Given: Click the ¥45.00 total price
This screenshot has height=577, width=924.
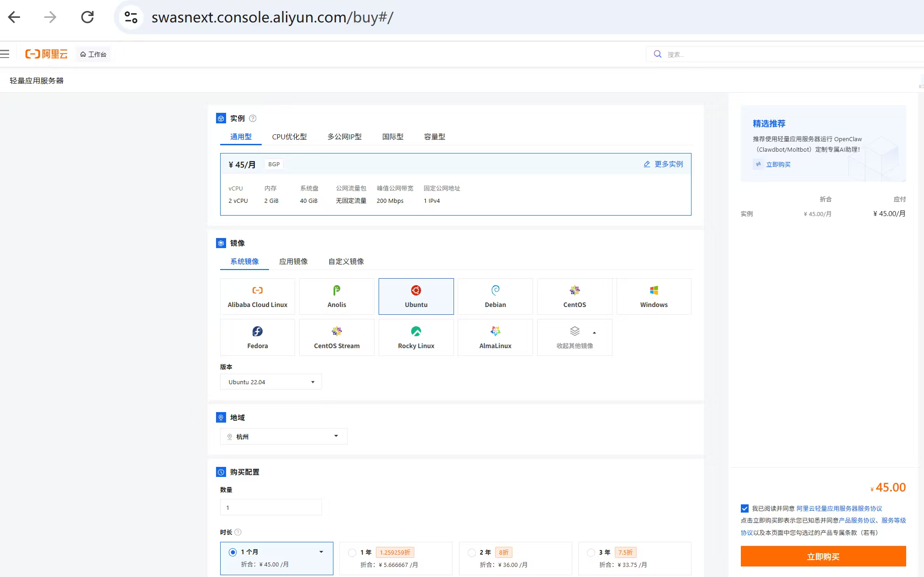Looking at the screenshot, I should coord(888,487).
